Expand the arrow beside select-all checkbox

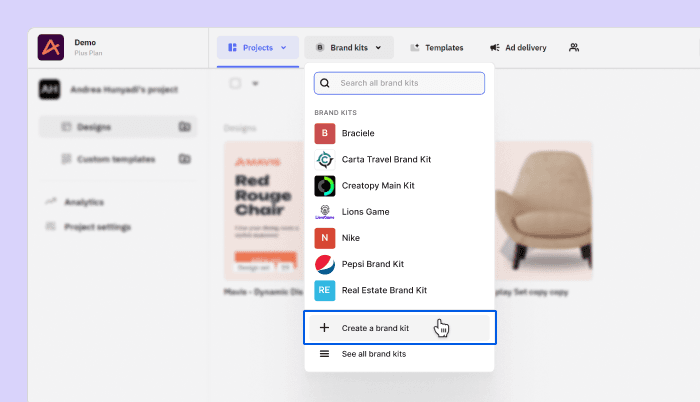coord(255,84)
